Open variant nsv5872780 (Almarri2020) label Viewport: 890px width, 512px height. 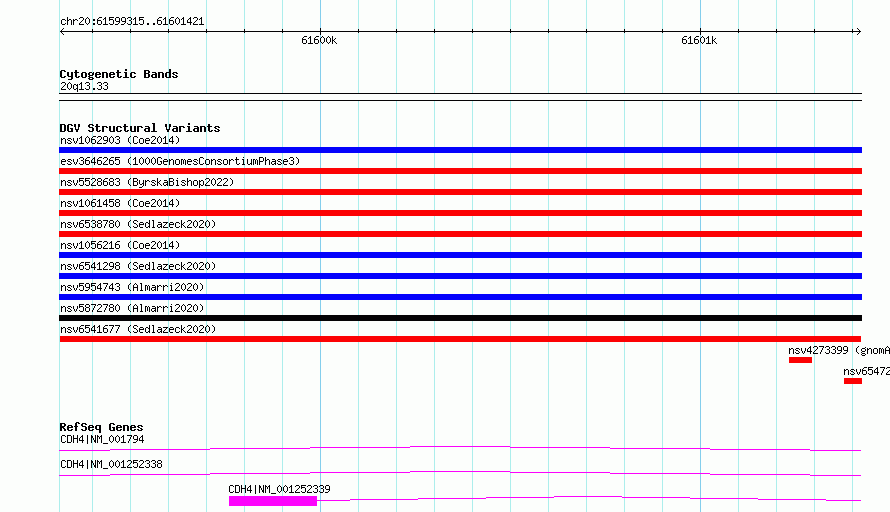click(132, 308)
